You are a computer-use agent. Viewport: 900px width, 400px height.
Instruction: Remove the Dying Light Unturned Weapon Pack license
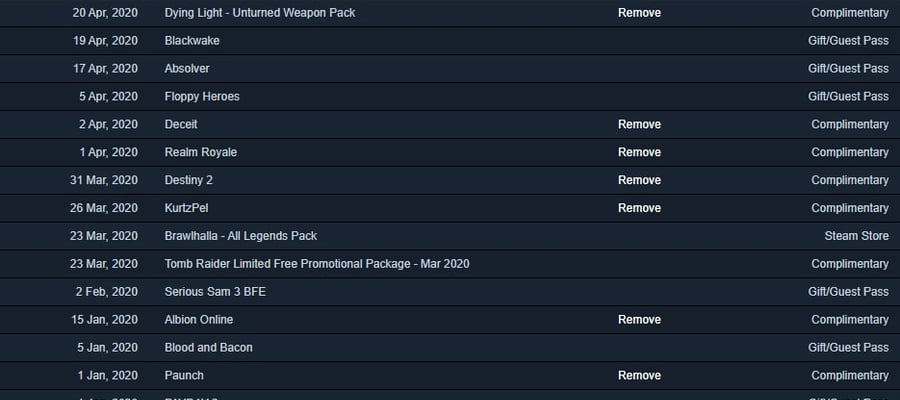click(x=639, y=13)
